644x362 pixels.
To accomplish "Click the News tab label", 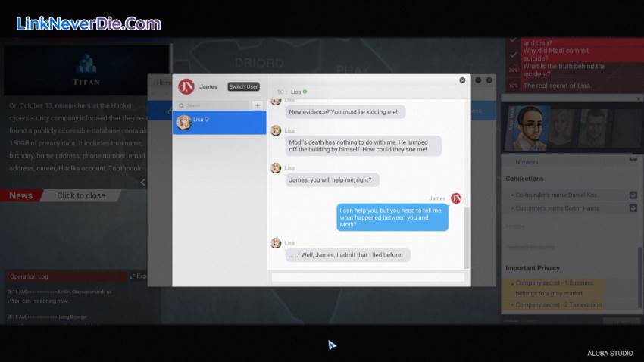I will point(21,195).
